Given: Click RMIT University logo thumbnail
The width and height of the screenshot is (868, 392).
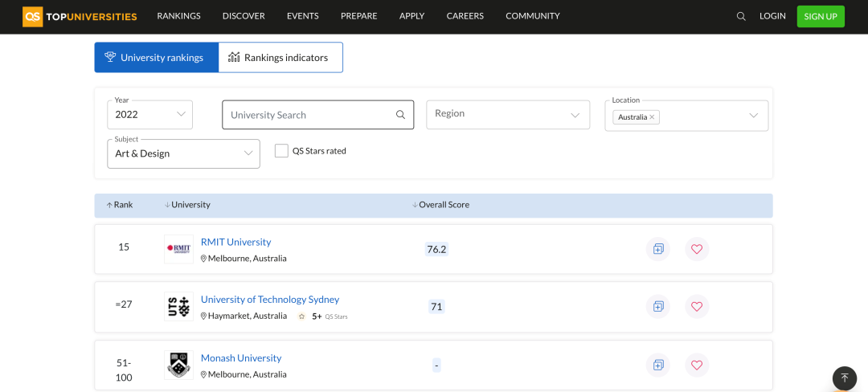Looking at the screenshot, I should (x=178, y=249).
